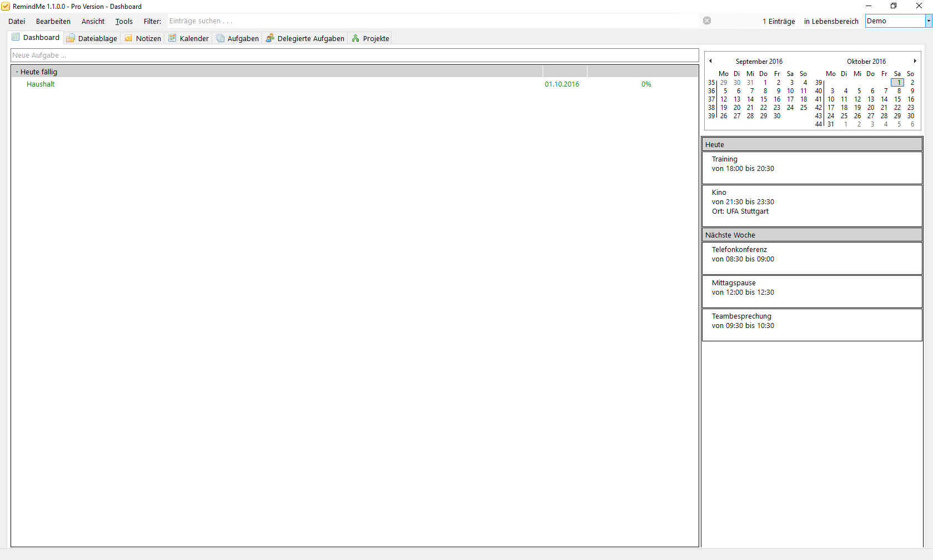Select the Training appointment
This screenshot has width=933, height=560.
point(812,168)
